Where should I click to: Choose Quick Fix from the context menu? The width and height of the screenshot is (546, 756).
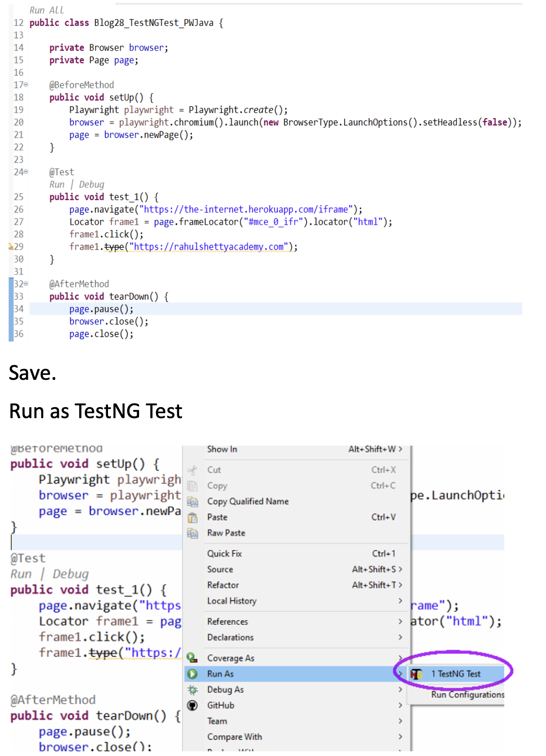224,554
